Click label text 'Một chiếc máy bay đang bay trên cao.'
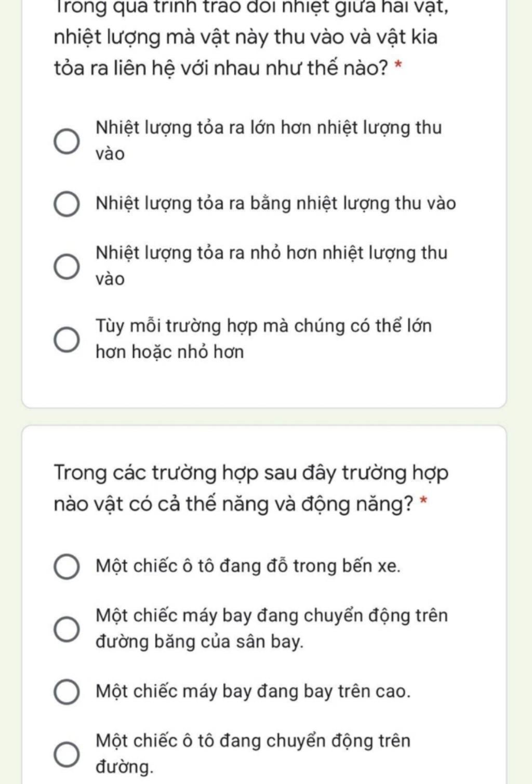532x784 pixels. (x=253, y=691)
